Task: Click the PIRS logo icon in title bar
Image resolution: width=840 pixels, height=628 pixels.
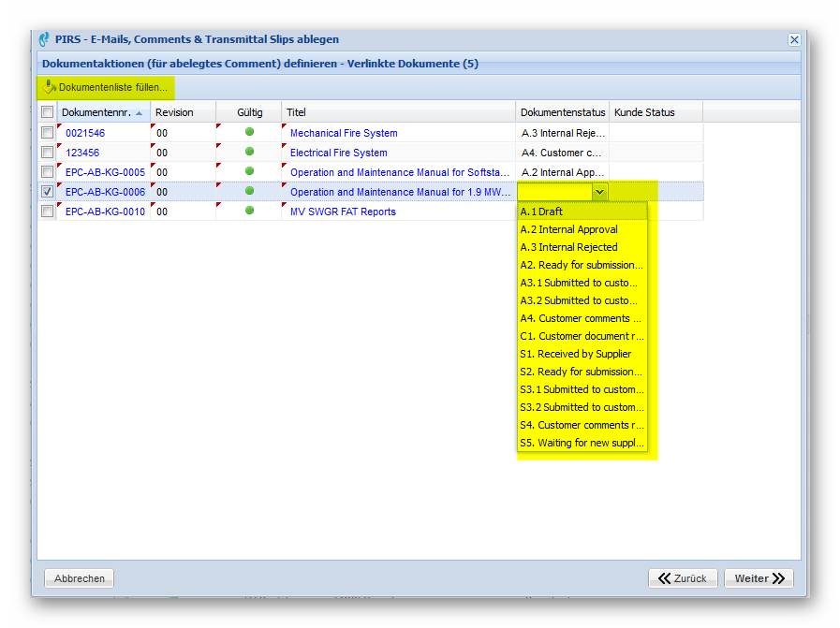Action: pos(44,39)
